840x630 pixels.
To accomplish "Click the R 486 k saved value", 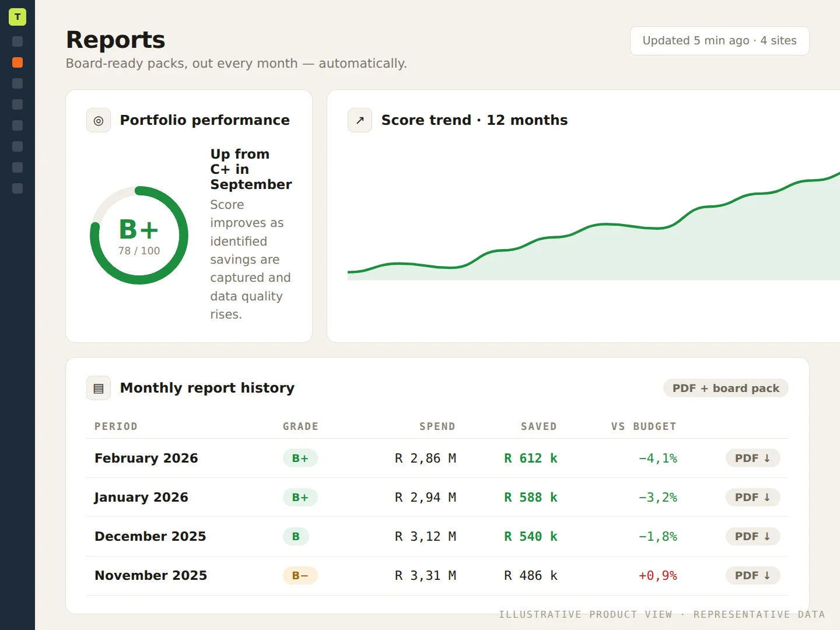I will pyautogui.click(x=531, y=576).
